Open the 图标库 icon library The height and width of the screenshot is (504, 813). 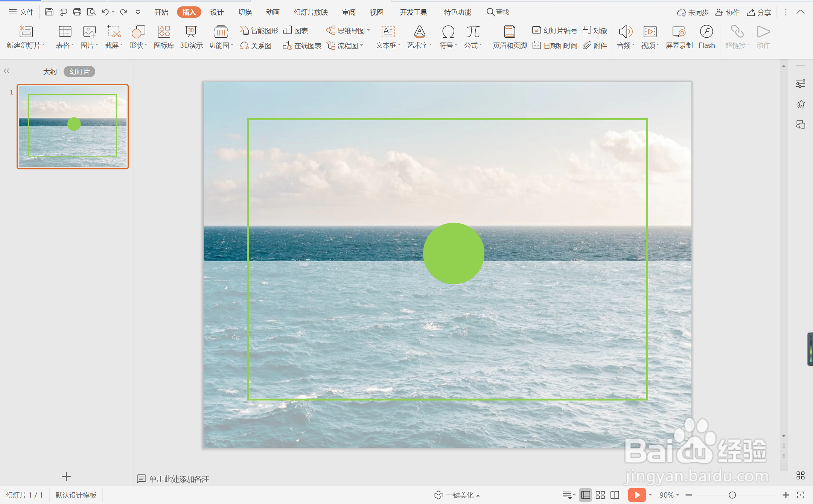click(164, 32)
